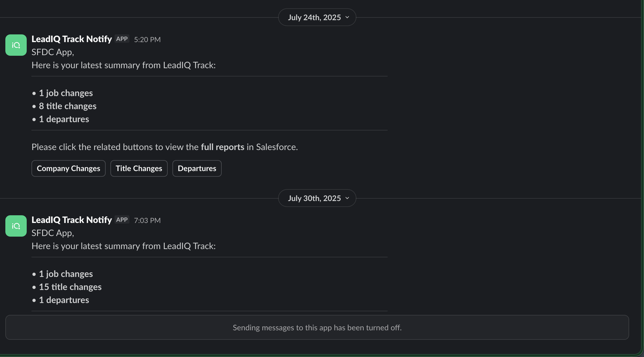Open the 7:03 PM message timestamp
Screen dimensions: 644x357
pos(147,220)
